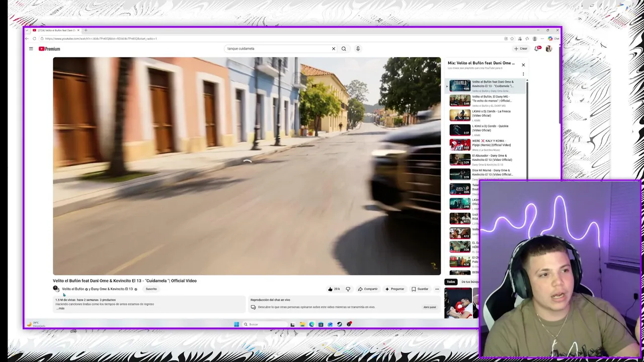The width and height of the screenshot is (644, 362).
Task: Open the YouTube guide hamburger menu
Action: pos(31,49)
